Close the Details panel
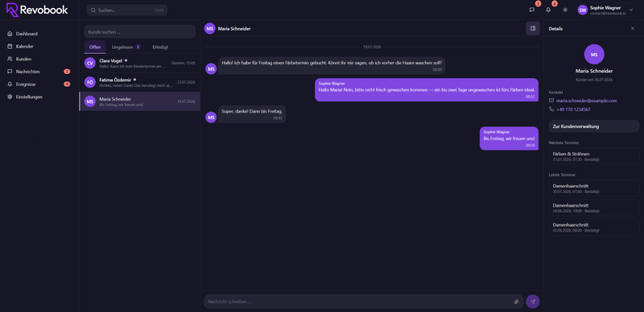 point(633,28)
